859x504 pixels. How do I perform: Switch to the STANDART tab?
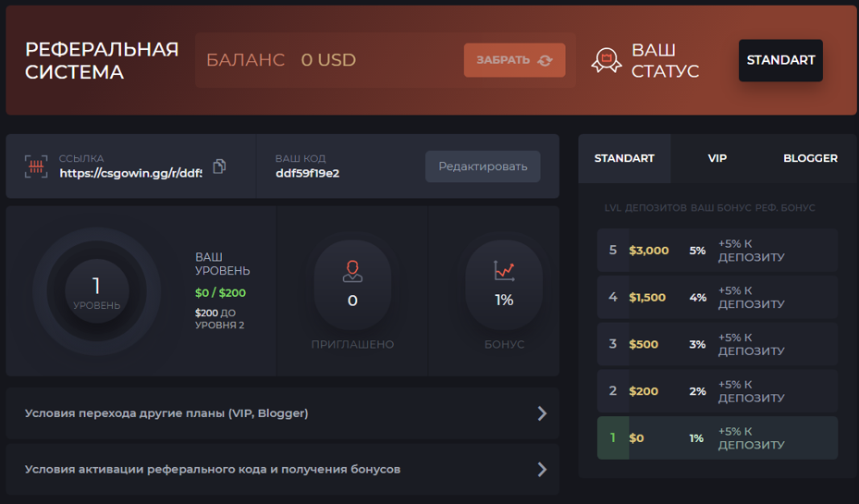(624, 158)
